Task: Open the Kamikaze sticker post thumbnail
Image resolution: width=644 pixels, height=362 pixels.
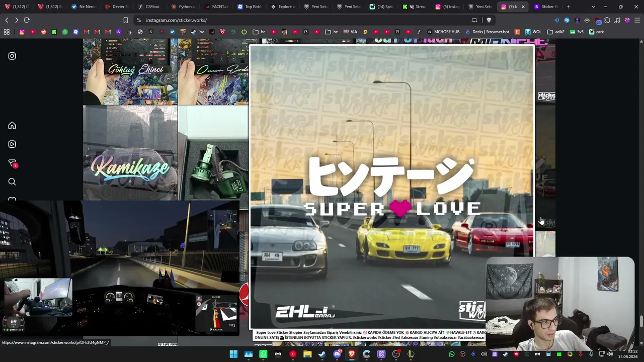Action: (130, 153)
